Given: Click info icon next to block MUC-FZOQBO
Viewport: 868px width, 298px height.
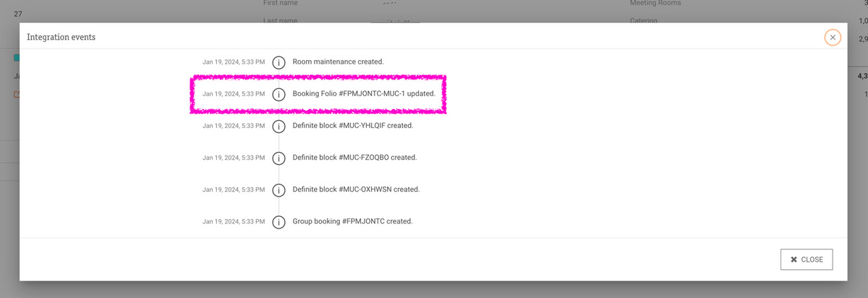Looking at the screenshot, I should tap(278, 158).
